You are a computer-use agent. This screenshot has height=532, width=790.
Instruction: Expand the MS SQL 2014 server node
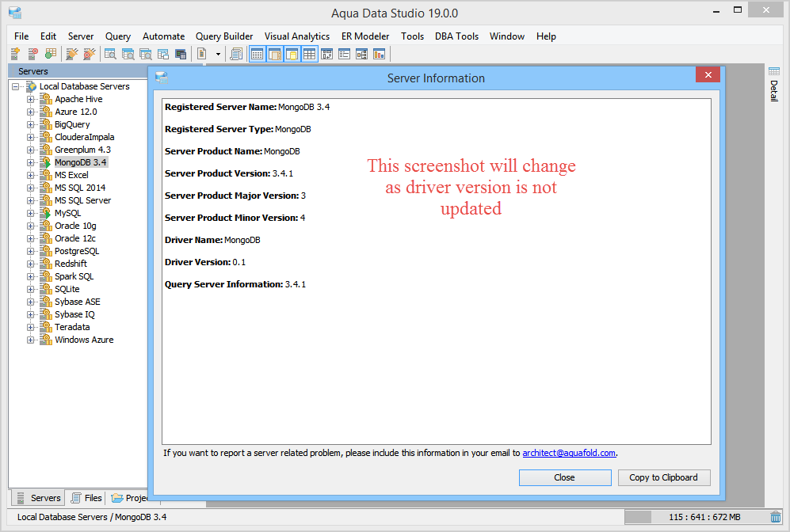point(31,188)
